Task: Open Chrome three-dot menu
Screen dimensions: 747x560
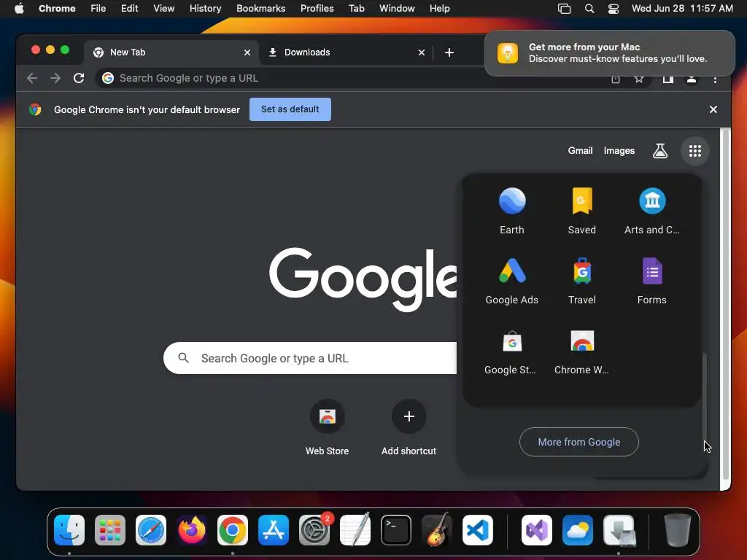Action: [715, 79]
